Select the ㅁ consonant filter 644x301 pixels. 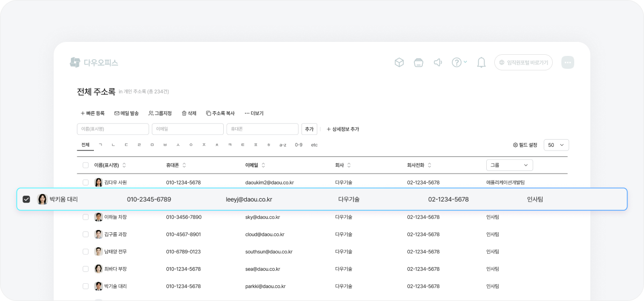pyautogui.click(x=152, y=145)
